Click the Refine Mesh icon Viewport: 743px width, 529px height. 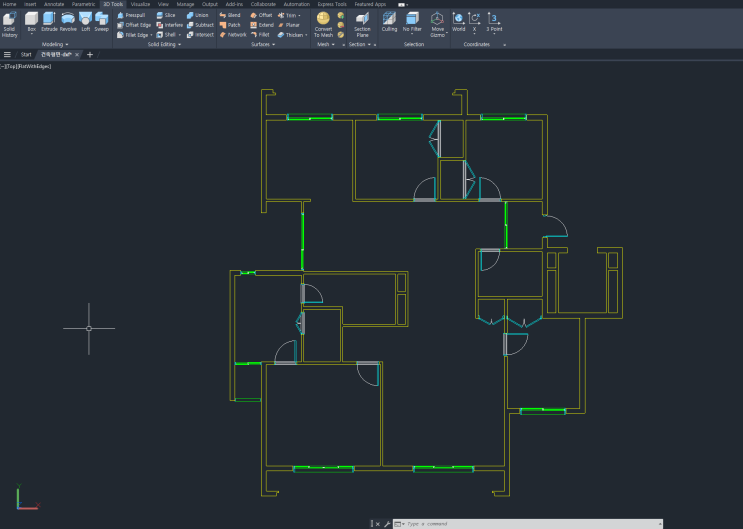(x=341, y=35)
